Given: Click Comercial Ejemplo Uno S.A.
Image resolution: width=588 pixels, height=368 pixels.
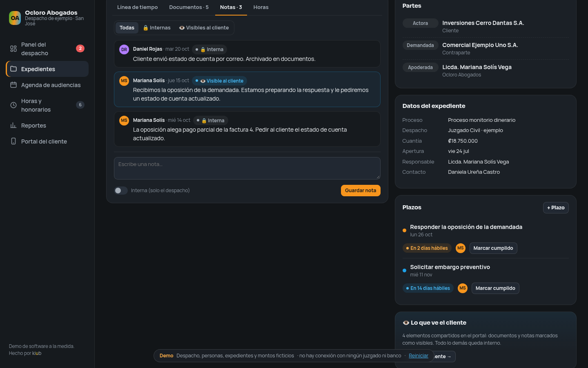Looking at the screenshot, I should coord(480,45).
